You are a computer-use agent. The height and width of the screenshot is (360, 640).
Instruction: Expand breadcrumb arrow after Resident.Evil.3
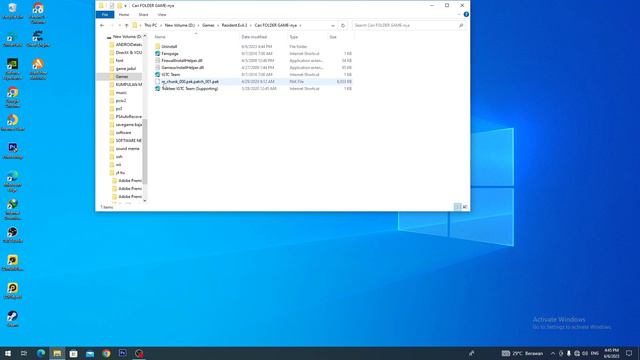pos(251,25)
